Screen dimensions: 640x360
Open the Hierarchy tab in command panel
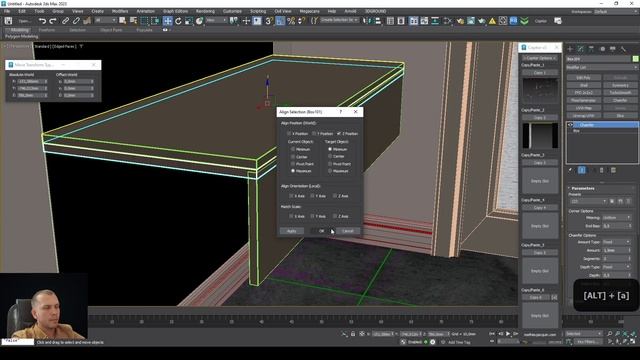point(591,49)
